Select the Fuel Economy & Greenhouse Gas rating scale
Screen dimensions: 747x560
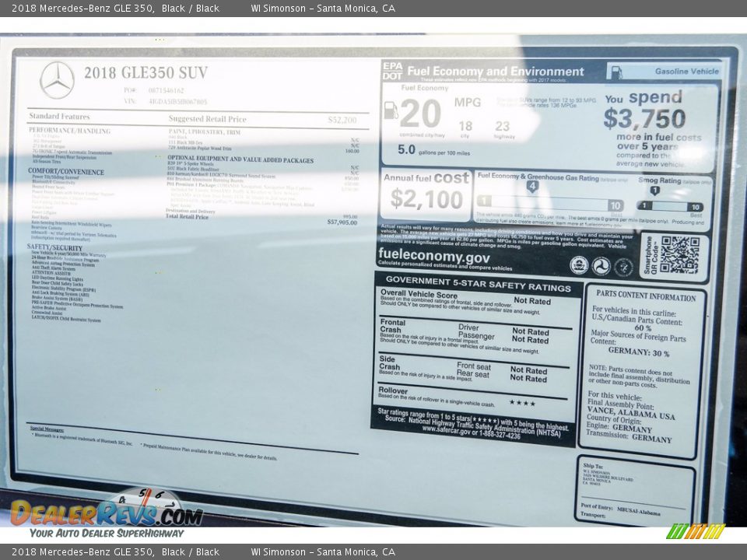(x=550, y=205)
